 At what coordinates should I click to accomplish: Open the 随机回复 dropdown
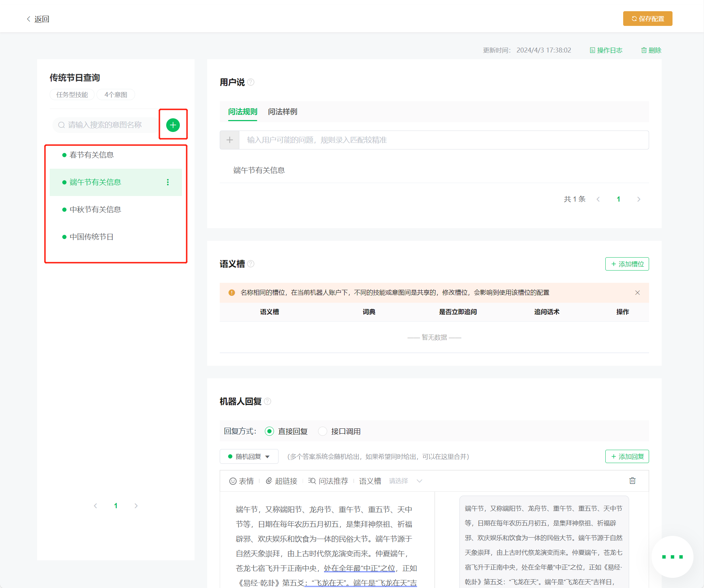pos(249,456)
